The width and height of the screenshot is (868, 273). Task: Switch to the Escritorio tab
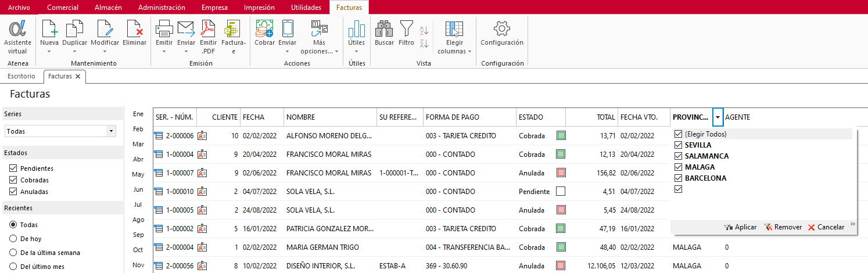tap(21, 76)
